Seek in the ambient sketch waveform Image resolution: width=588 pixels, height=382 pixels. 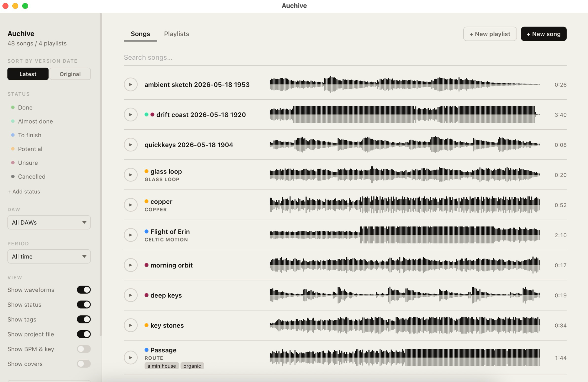click(405, 85)
